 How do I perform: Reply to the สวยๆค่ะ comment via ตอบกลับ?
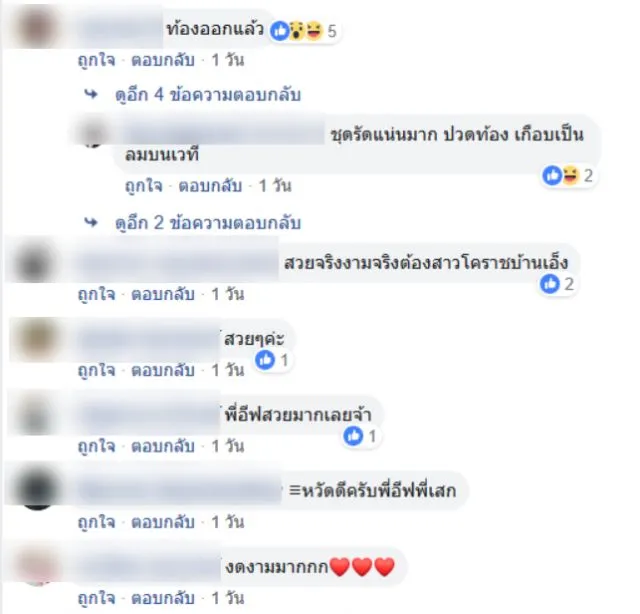pos(162,370)
